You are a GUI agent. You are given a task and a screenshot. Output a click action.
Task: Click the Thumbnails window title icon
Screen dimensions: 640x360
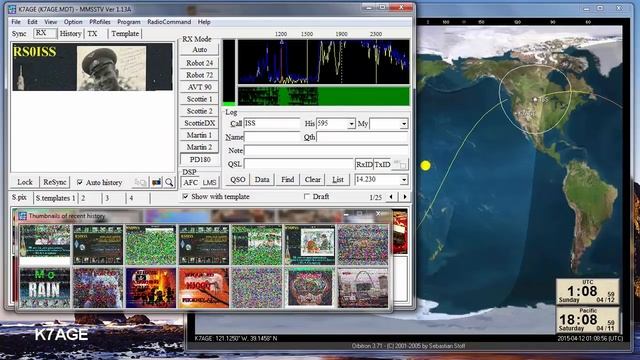(x=22, y=216)
